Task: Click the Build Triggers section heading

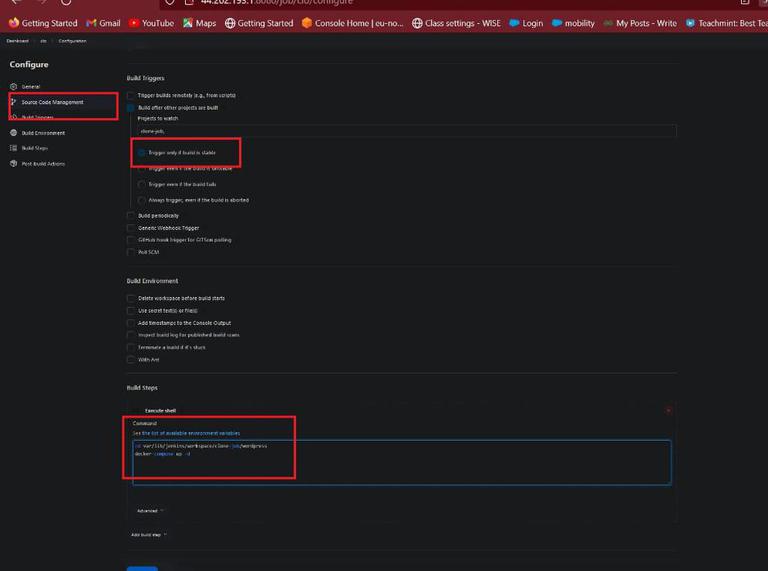Action: (145, 78)
